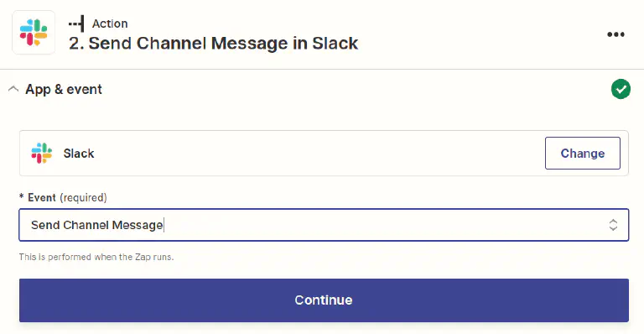
Task: Collapse the App & event section chevron
Action: pyautogui.click(x=13, y=89)
